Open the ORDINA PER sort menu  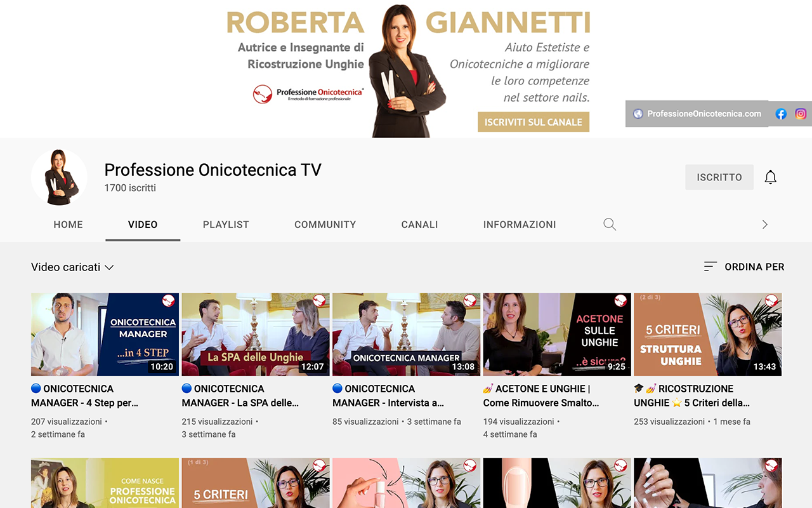pos(744,267)
